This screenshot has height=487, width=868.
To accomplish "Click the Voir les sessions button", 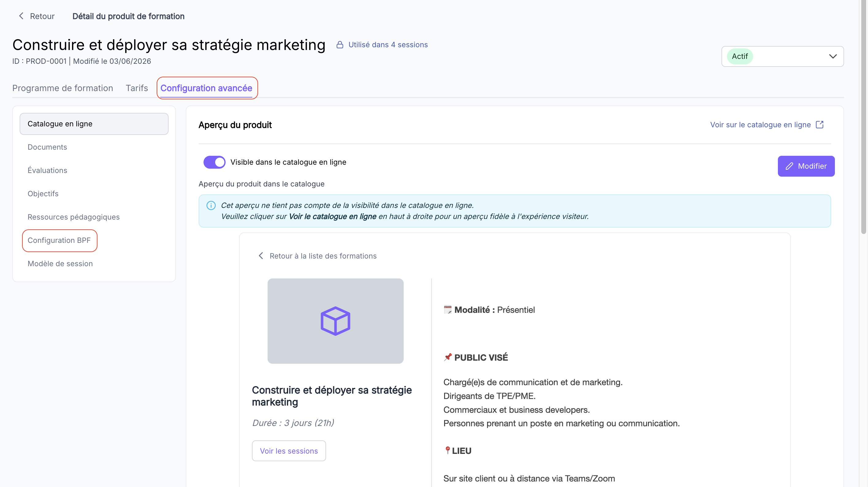I will pos(289,451).
